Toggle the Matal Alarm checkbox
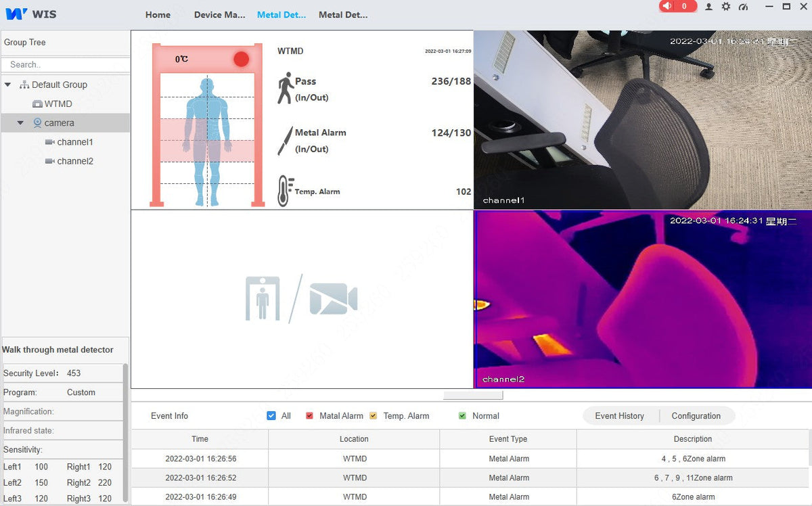Viewport: 812px width, 506px height. (x=310, y=416)
